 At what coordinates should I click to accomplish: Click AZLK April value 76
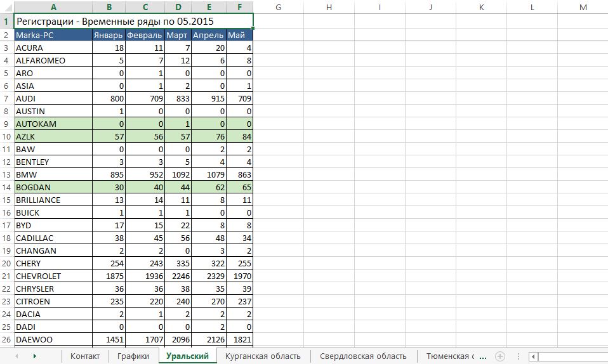(x=209, y=136)
